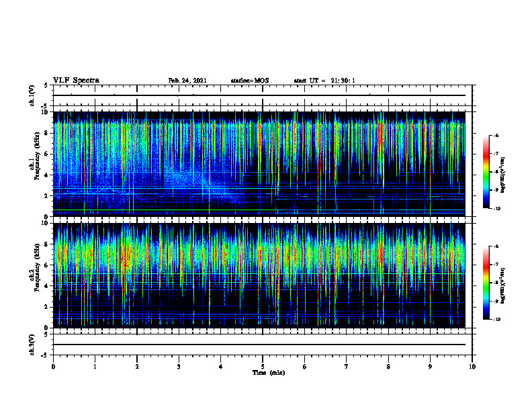
Task: Click the '-10' label on ch.2 color scale
Action: click(496, 320)
